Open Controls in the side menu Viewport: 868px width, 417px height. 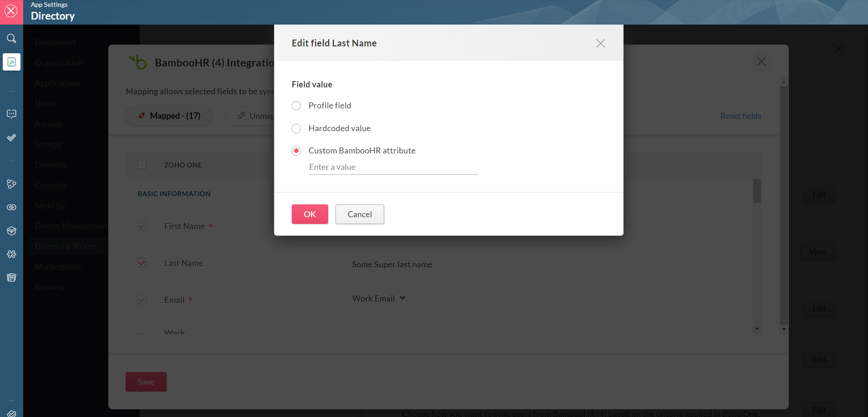click(51, 185)
